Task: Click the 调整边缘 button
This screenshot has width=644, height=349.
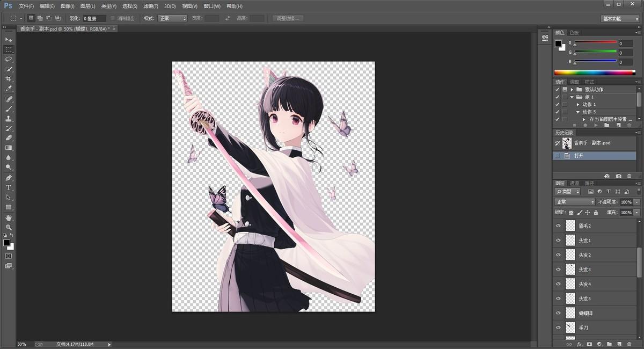Action: [x=288, y=18]
